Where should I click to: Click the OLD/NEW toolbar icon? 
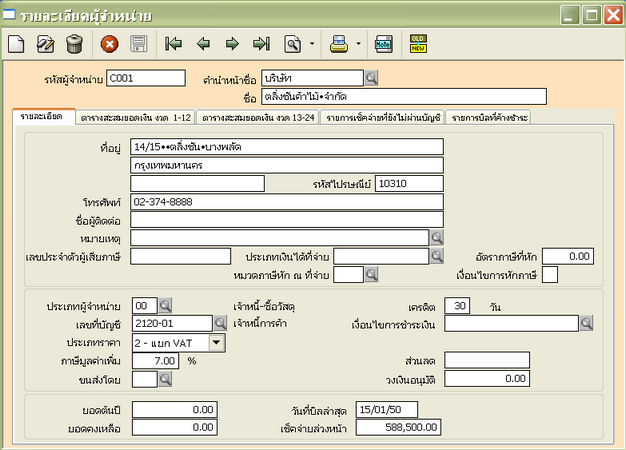click(x=418, y=43)
